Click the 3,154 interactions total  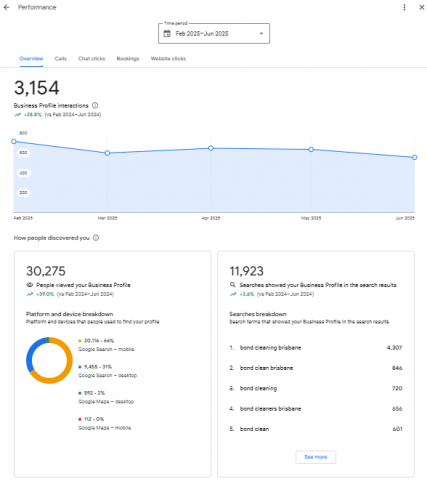37,88
